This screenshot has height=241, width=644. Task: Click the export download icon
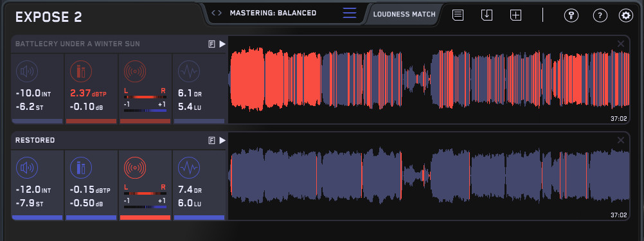click(487, 15)
